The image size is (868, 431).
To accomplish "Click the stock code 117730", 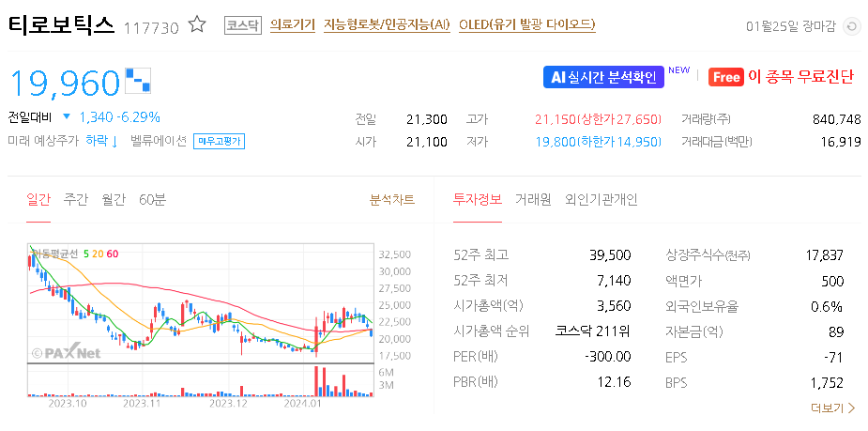I will pyautogui.click(x=152, y=27).
